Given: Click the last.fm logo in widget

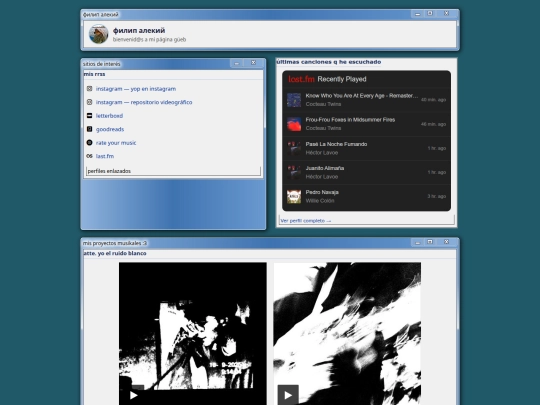Looking at the screenshot, I should point(301,79).
